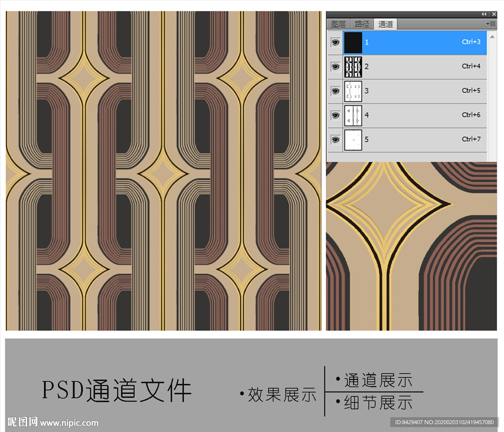Hide channel 3 via eye icon
The height and width of the screenshot is (432, 504).
[335, 91]
